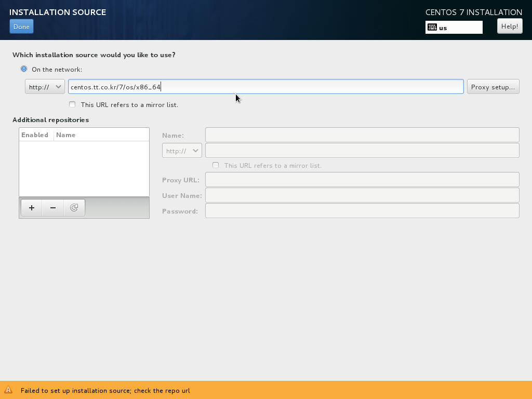
Task: Open the repository http:// protocol dropdown
Action: (182, 151)
